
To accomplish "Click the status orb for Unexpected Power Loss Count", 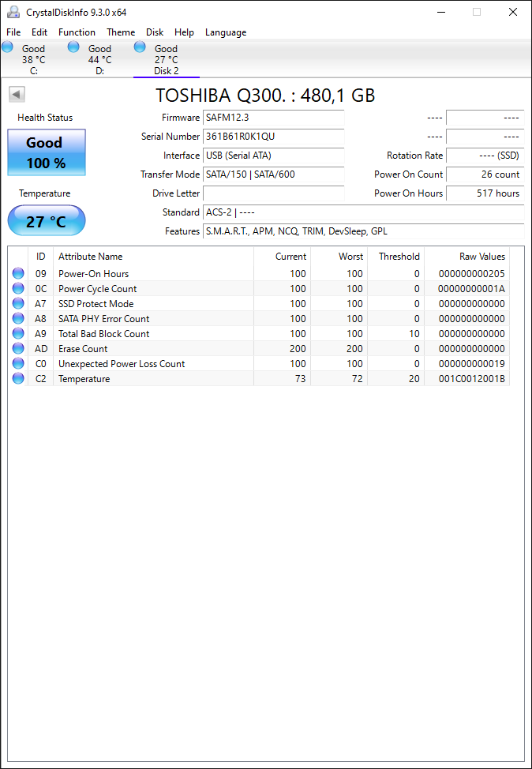I will 18,363.
